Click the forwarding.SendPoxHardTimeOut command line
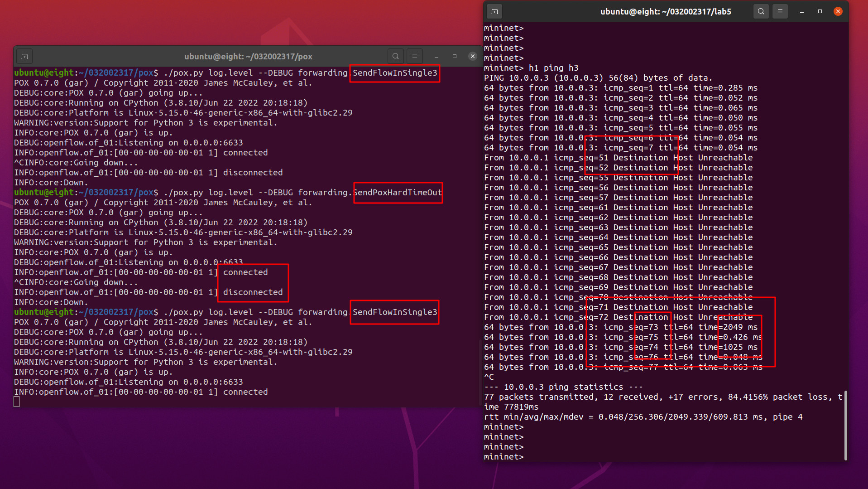 [x=228, y=193]
